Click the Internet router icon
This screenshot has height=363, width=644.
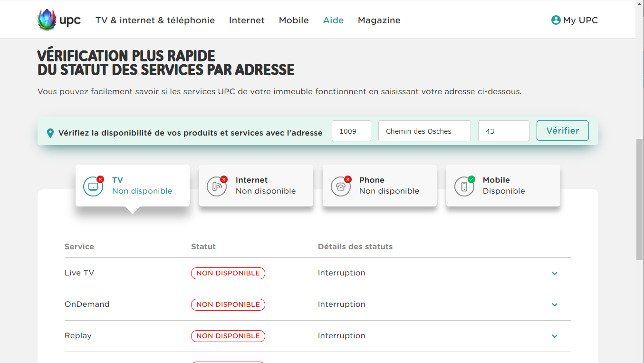click(217, 186)
